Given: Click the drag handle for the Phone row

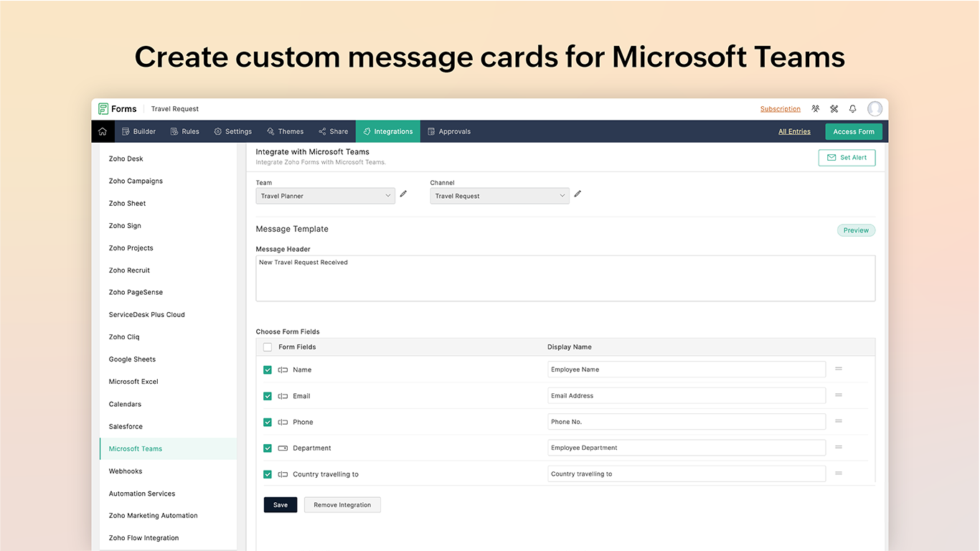Looking at the screenshot, I should tap(838, 421).
